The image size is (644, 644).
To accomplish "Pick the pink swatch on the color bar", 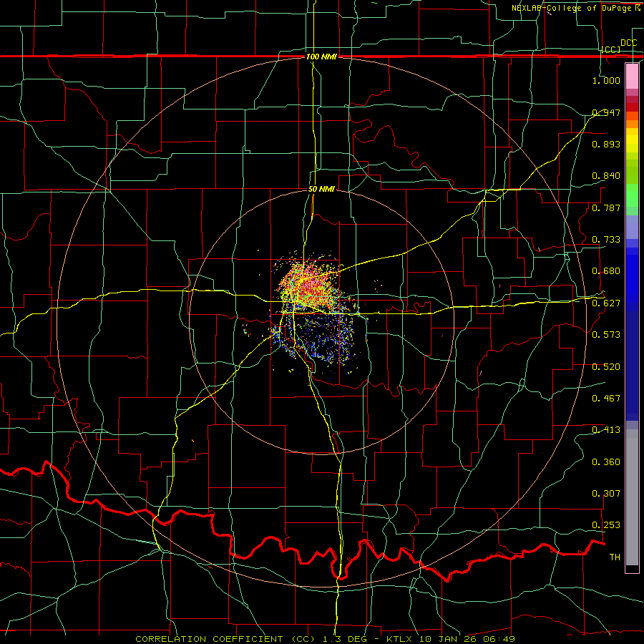I will 632,76.
